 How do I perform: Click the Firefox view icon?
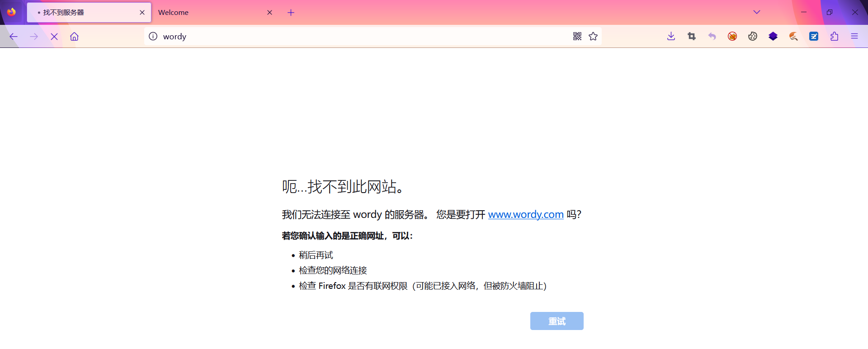click(x=12, y=12)
